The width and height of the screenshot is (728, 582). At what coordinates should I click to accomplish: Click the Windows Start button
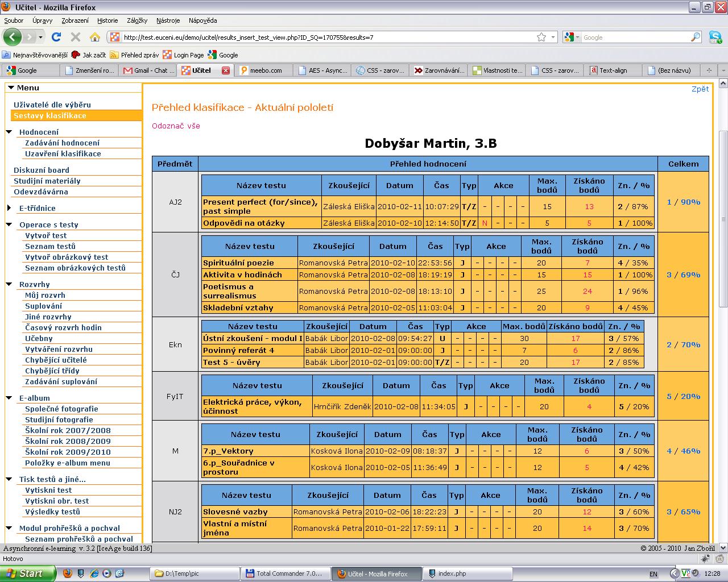28,573
